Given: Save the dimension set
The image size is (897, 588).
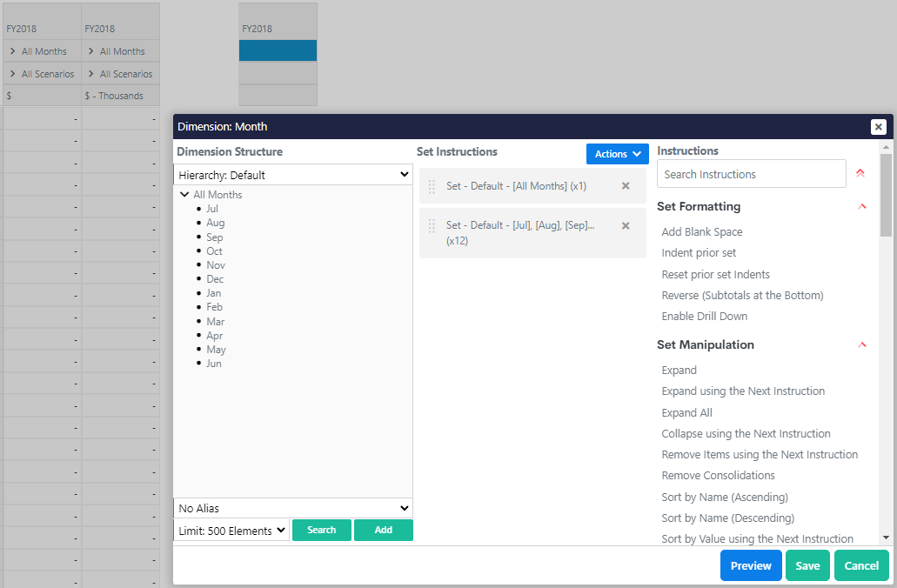Looking at the screenshot, I should tap(807, 565).
